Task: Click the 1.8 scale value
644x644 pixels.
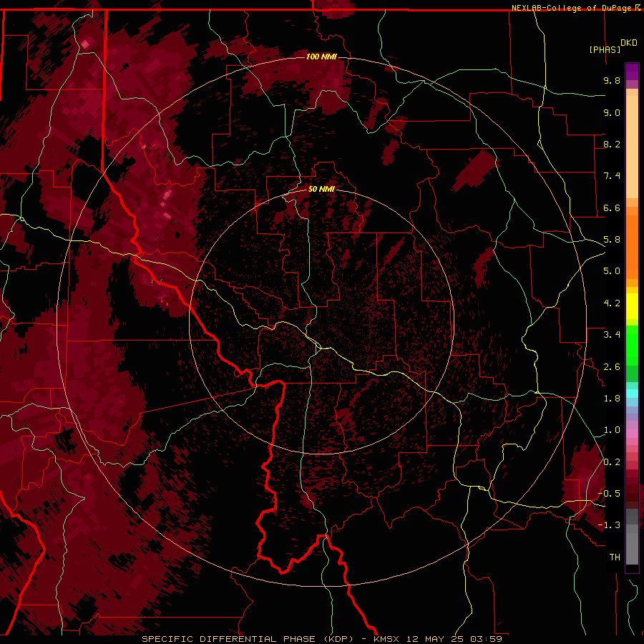Action: (612, 399)
